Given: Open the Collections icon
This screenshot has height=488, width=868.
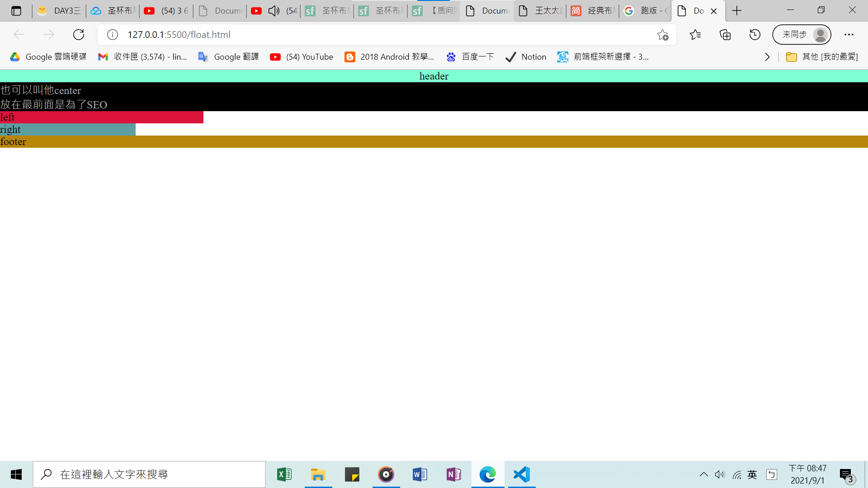Looking at the screenshot, I should 725,35.
